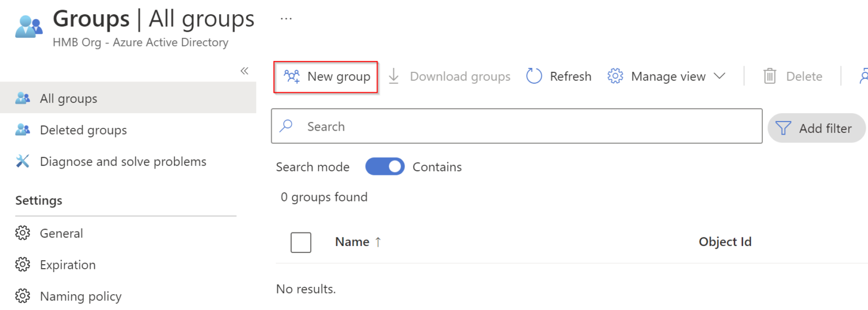868x310 pixels.
Task: Check the select-all checkbox beside Name
Action: click(301, 243)
